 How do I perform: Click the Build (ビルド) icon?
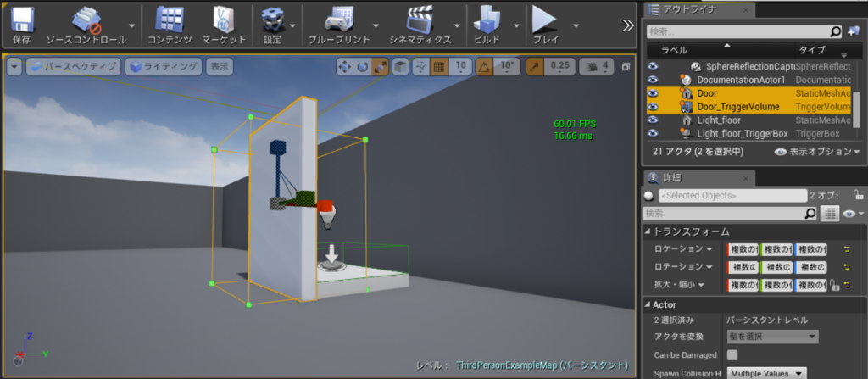[x=487, y=20]
